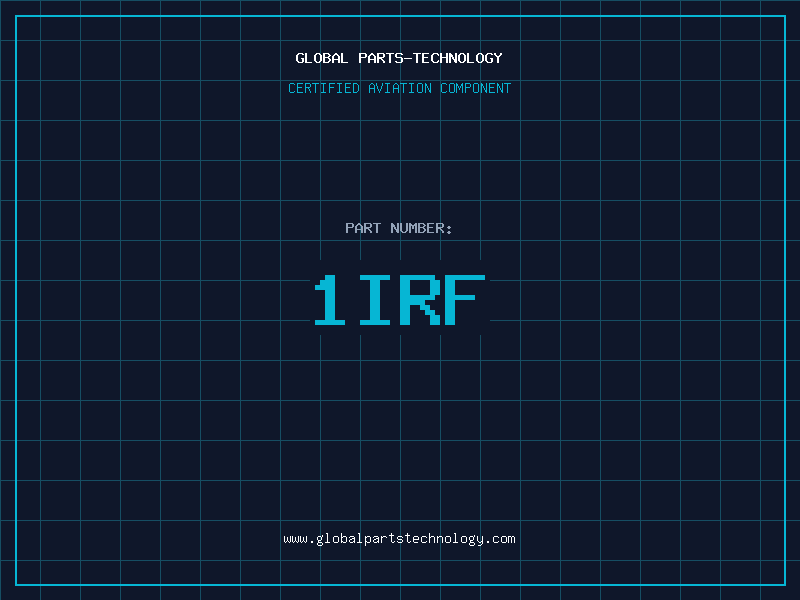Click the word GLOBAL in the header
The height and width of the screenshot is (600, 800).
coord(322,58)
